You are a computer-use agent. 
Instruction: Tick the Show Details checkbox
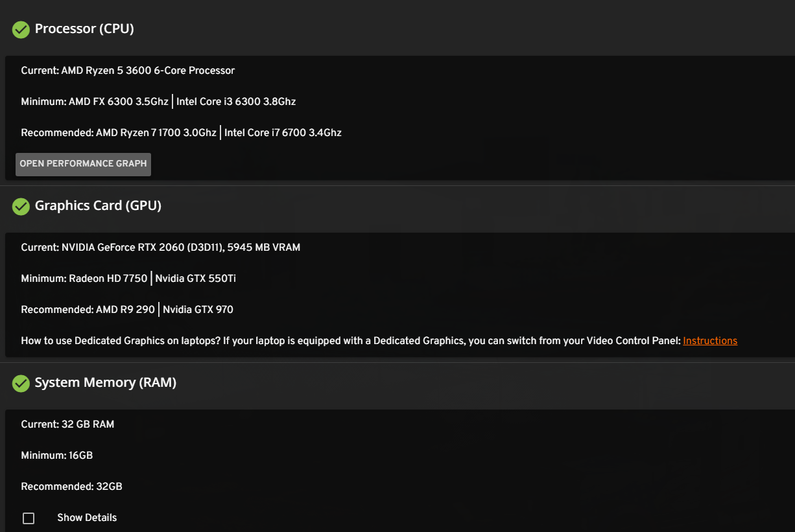pyautogui.click(x=29, y=518)
